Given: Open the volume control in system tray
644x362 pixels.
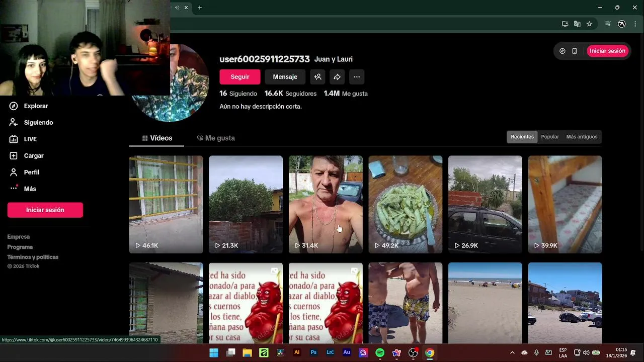Looking at the screenshot, I should (x=586, y=353).
